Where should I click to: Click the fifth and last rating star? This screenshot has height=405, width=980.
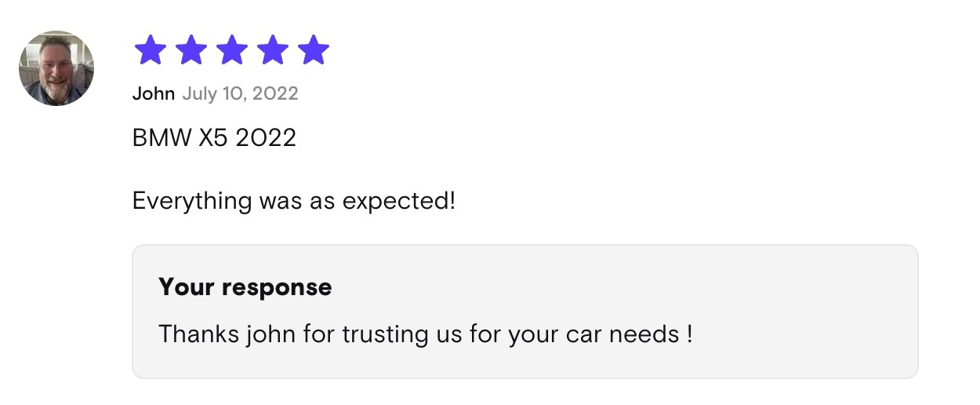tap(314, 49)
